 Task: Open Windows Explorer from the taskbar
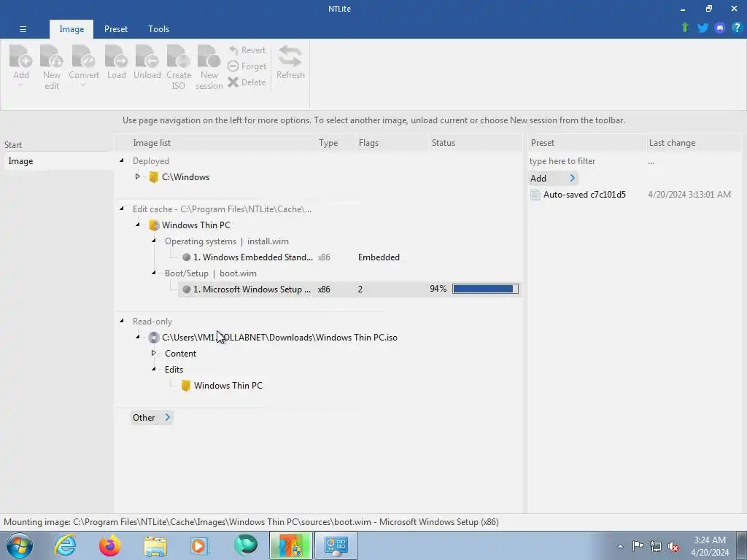coord(155,545)
